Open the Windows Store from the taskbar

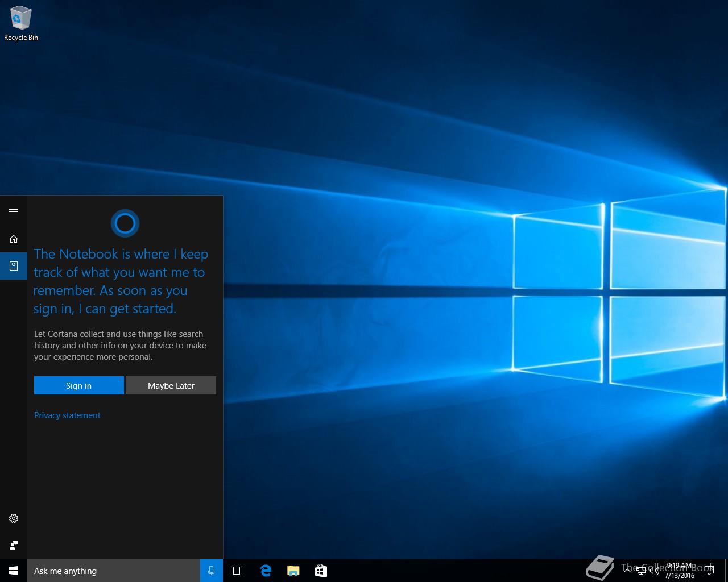pyautogui.click(x=321, y=571)
